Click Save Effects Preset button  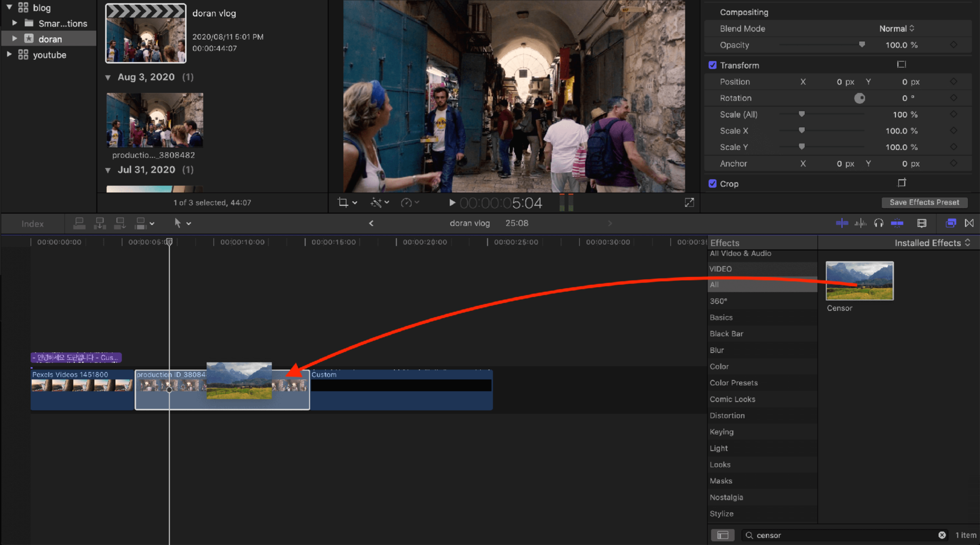(x=924, y=202)
